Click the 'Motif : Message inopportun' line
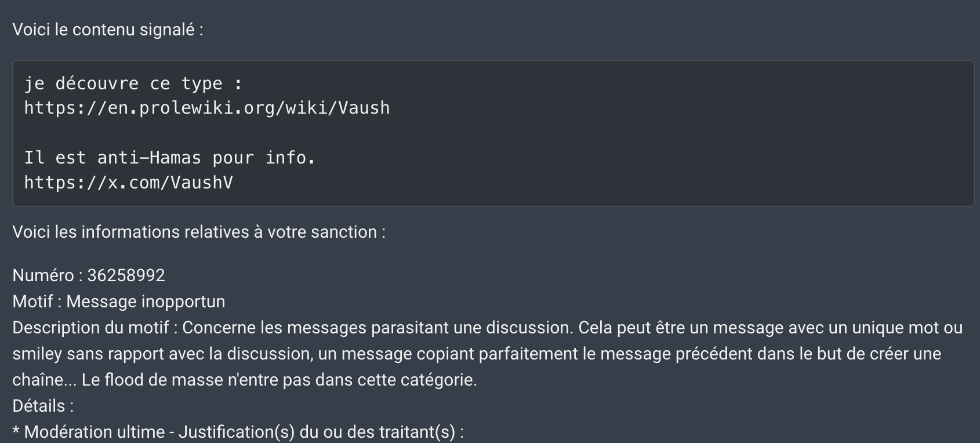This screenshot has height=443, width=980. coord(119,302)
